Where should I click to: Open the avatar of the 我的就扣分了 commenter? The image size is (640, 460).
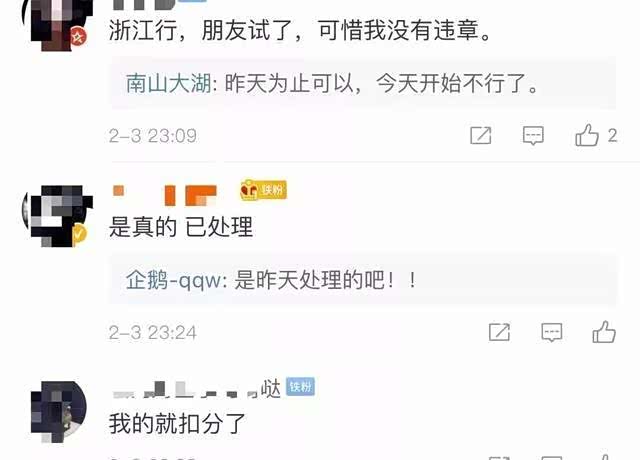(x=59, y=412)
